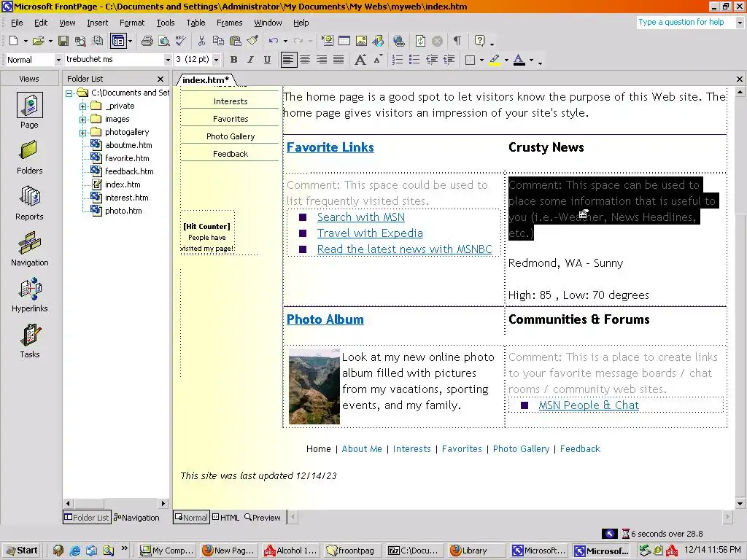
Task: Enable justify alignment
Action: [x=338, y=60]
